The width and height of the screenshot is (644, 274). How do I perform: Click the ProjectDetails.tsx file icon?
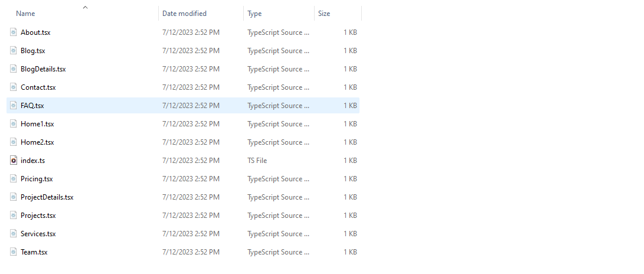click(14, 197)
